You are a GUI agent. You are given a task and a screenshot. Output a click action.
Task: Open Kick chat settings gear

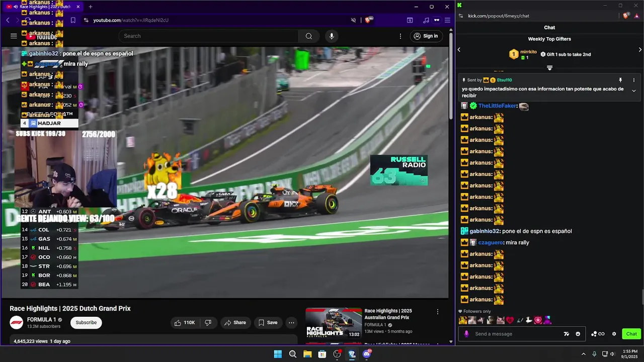point(614,334)
